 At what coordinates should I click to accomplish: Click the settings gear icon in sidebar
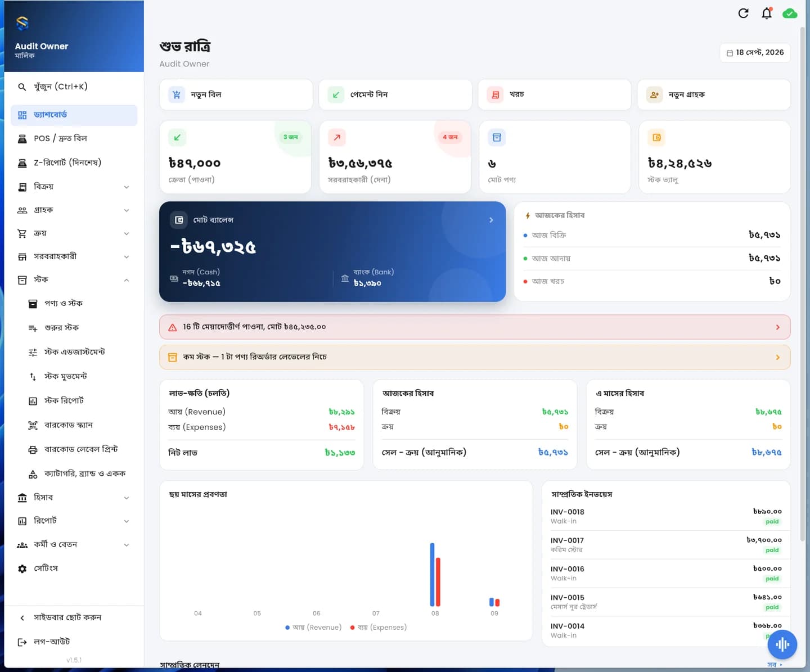tap(22, 569)
